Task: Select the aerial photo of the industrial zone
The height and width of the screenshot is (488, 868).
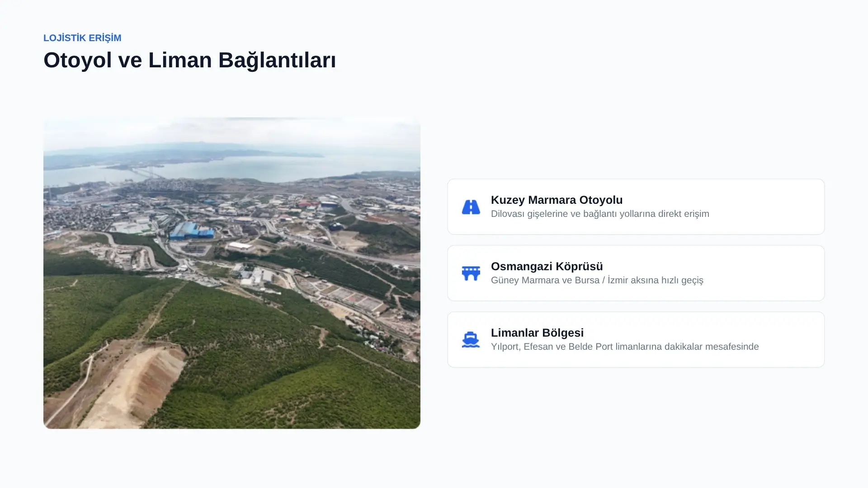Action: tap(232, 273)
